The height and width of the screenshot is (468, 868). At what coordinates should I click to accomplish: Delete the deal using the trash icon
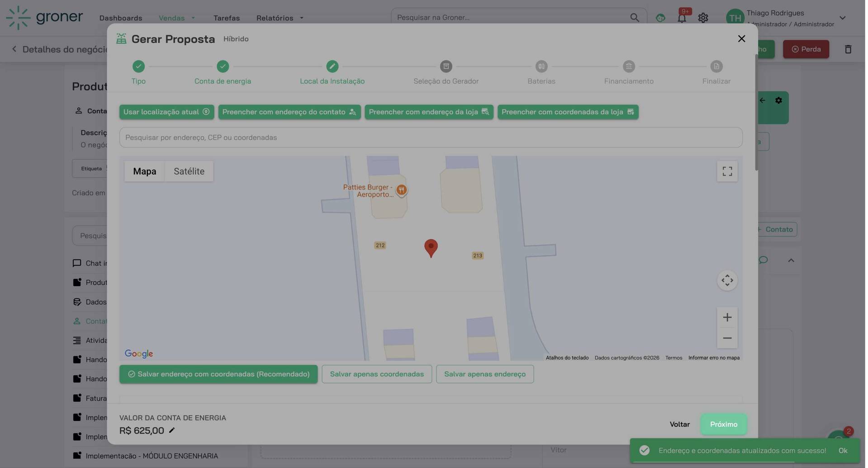point(848,49)
